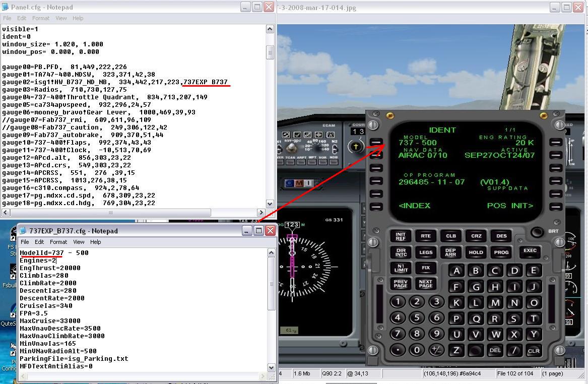Push the right line select key beside SEP27OCT24/07
Viewport: 588px width, 384px height.
point(556,155)
